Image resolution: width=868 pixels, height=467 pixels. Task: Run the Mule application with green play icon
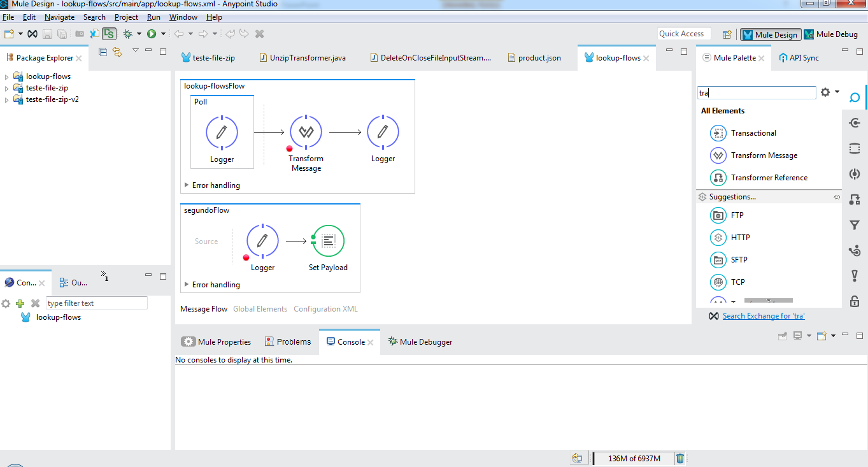pyautogui.click(x=153, y=34)
